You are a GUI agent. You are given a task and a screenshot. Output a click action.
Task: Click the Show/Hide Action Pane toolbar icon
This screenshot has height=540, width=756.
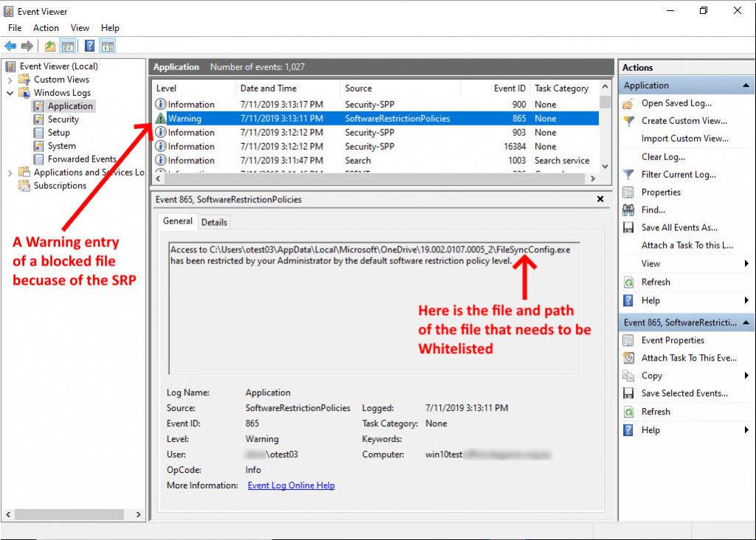107,46
